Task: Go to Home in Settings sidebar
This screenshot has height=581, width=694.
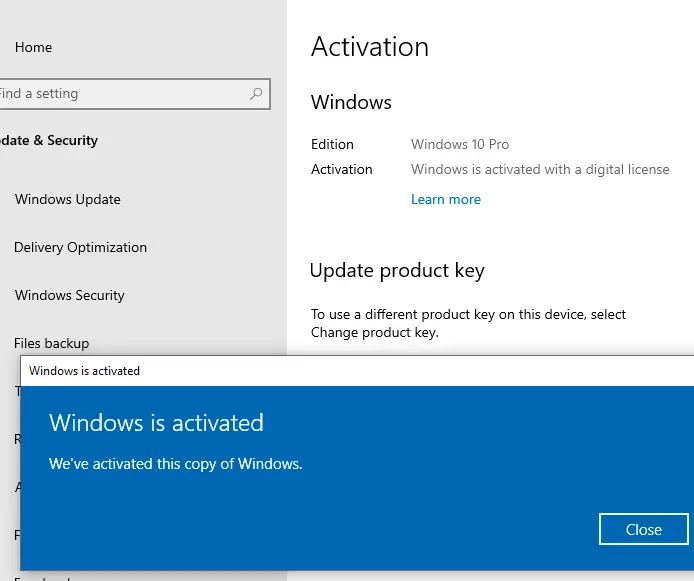Action: point(33,47)
